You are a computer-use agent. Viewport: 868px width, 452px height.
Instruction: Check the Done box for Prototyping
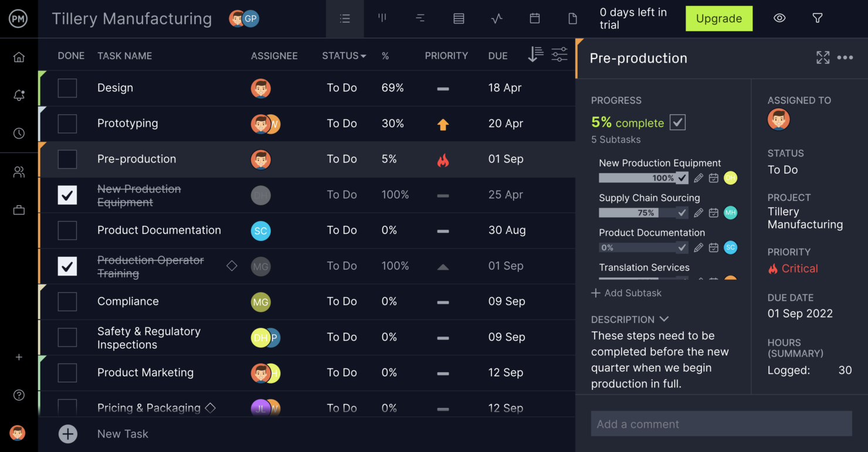pyautogui.click(x=67, y=124)
